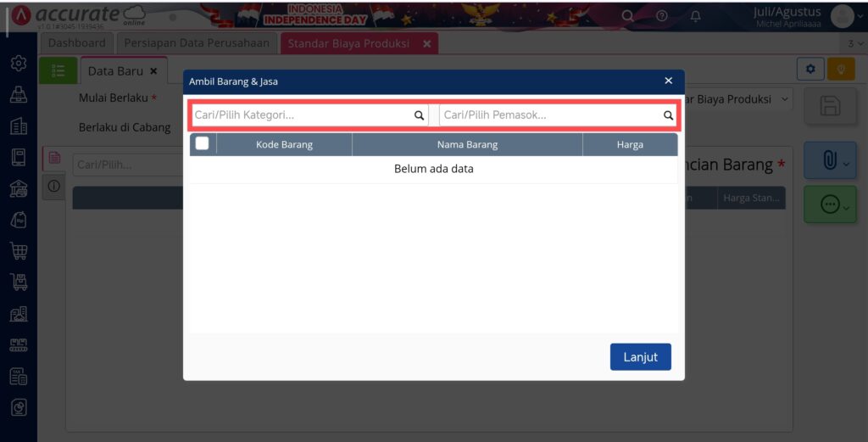The width and height of the screenshot is (868, 442).
Task: Expand the green more-options dropdown
Action: click(x=835, y=205)
